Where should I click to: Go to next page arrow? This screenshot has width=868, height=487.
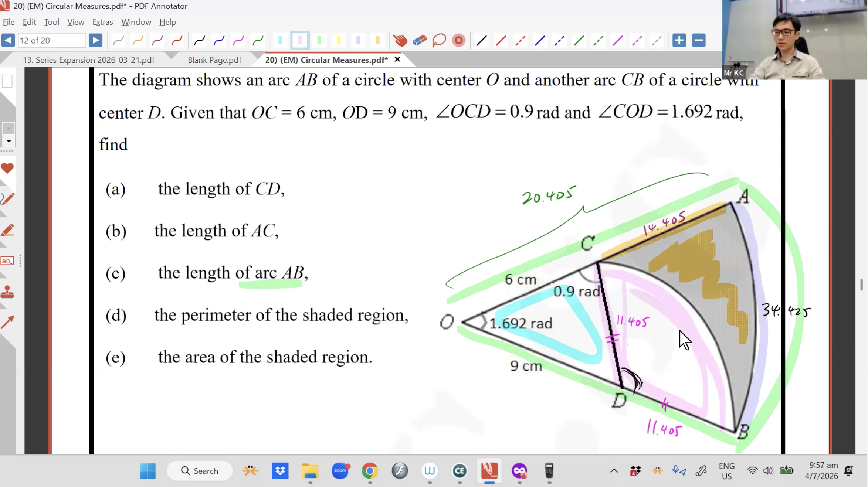coord(95,40)
